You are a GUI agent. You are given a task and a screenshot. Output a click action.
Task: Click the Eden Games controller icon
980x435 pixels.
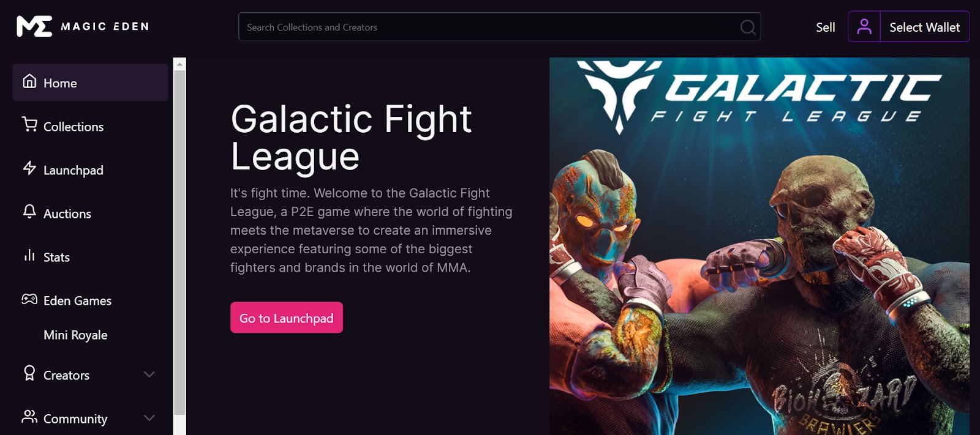point(29,299)
